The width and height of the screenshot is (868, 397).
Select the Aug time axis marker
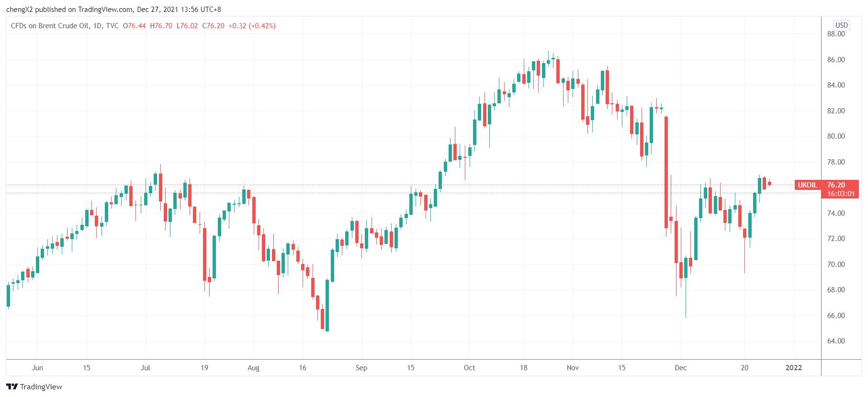point(253,368)
